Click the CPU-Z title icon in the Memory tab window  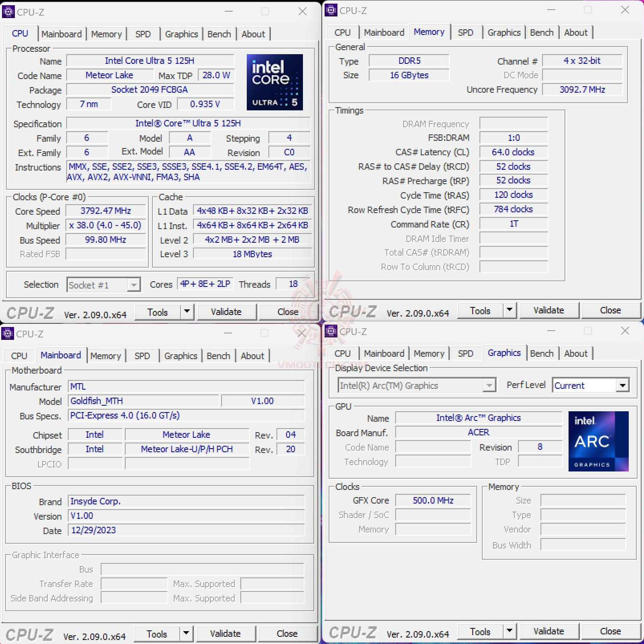pos(331,10)
